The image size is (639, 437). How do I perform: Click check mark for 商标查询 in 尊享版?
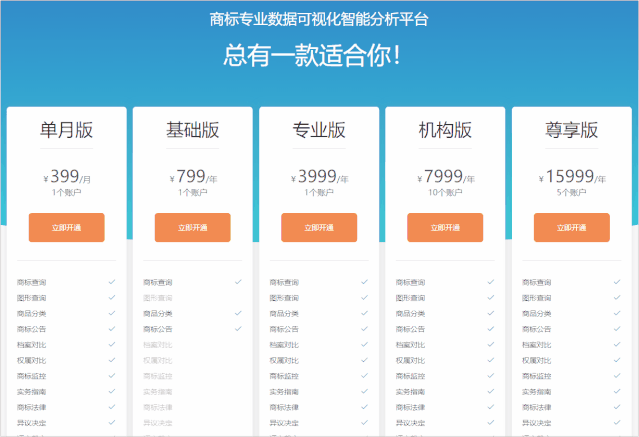pyautogui.click(x=617, y=282)
